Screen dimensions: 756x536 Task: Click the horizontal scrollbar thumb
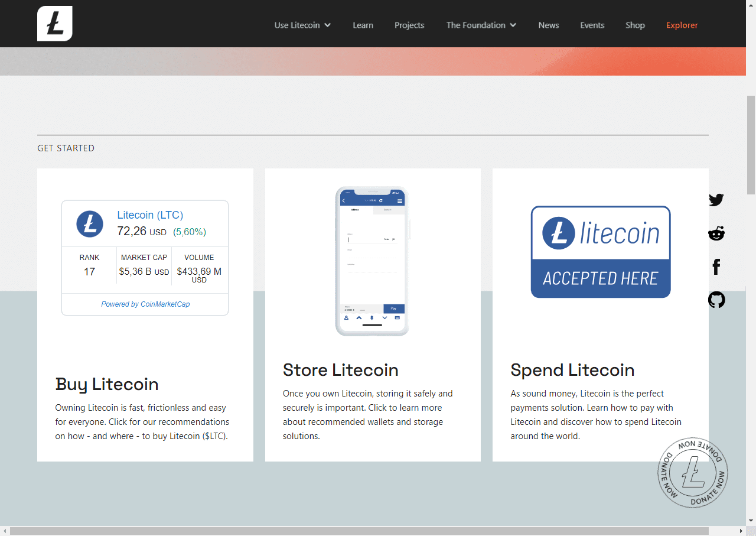[x=359, y=531]
